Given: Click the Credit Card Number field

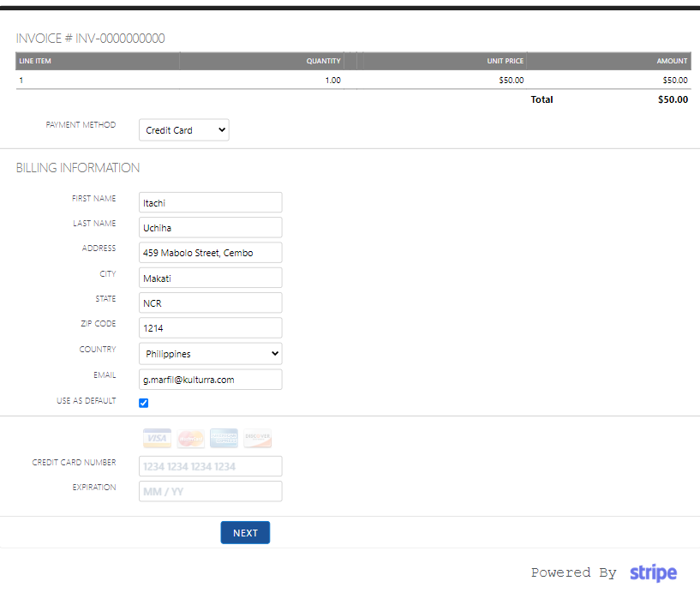Looking at the screenshot, I should 210,466.
